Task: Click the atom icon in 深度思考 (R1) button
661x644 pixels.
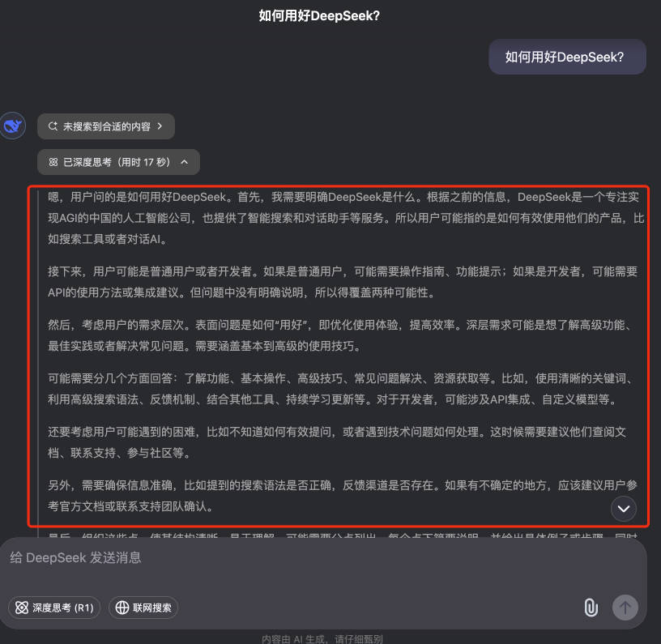Action: (x=22, y=608)
